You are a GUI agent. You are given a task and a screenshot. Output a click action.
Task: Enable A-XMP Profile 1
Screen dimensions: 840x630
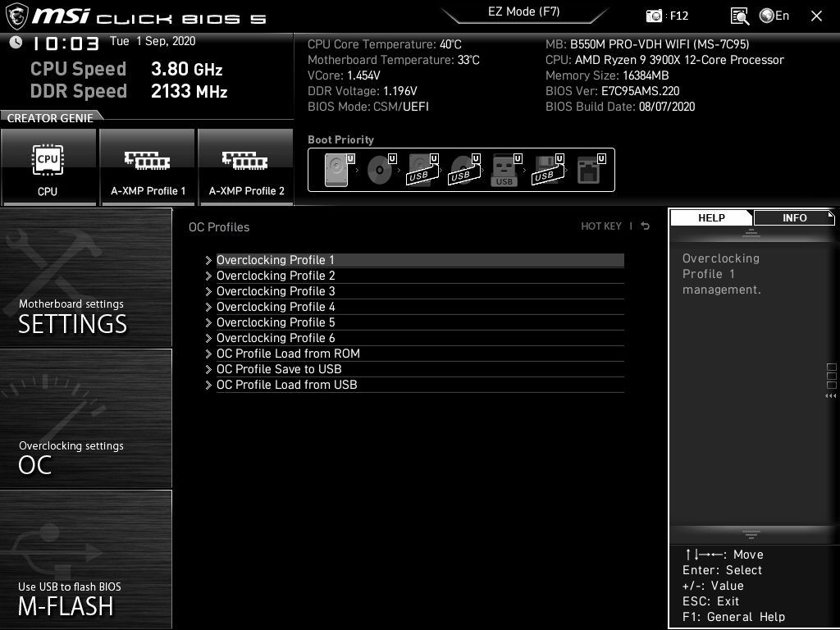pyautogui.click(x=148, y=167)
